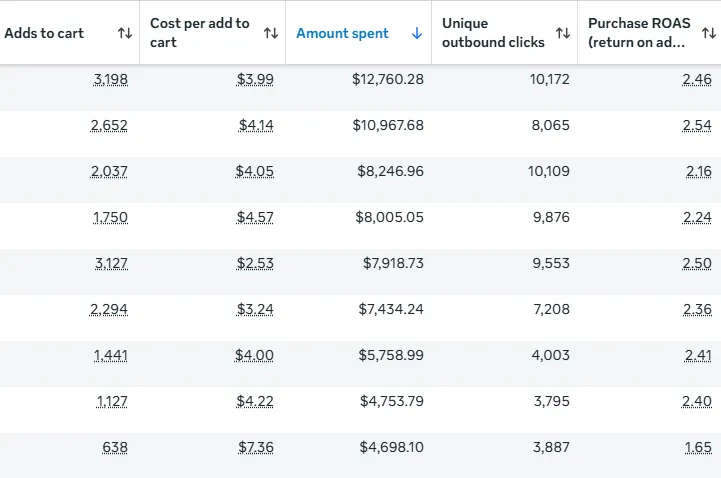This screenshot has height=478, width=721.
Task: Sort by Cost per add to cart arrows icon
Action: pos(271,33)
